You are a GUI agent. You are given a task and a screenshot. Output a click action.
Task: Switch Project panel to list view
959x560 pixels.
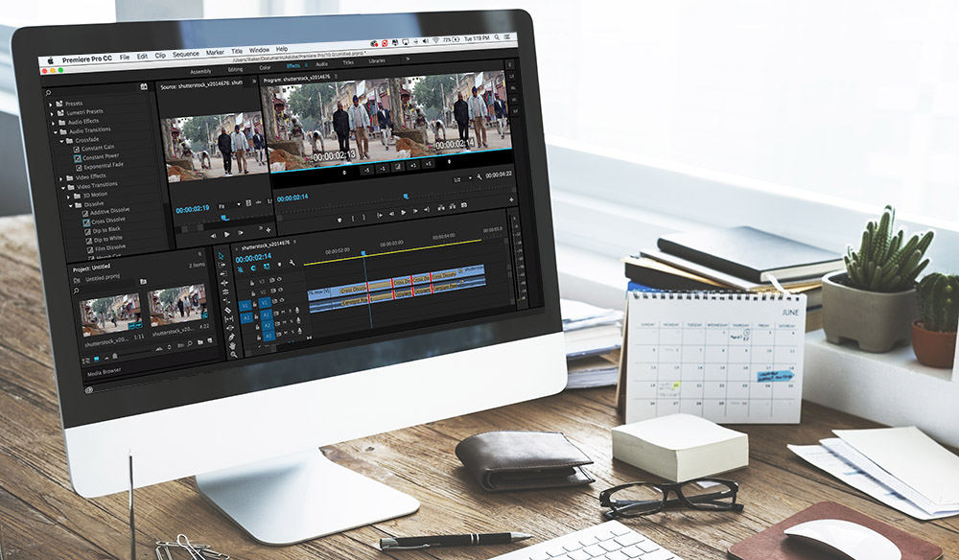(x=86, y=361)
